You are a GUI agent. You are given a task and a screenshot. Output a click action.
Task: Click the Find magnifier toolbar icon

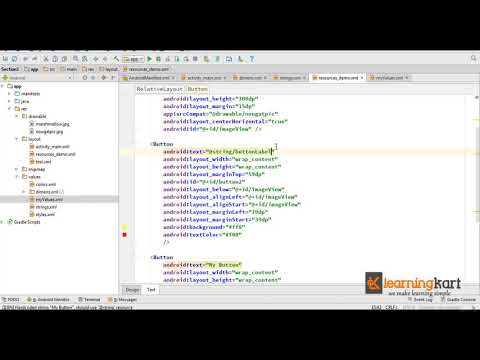tap(76, 59)
